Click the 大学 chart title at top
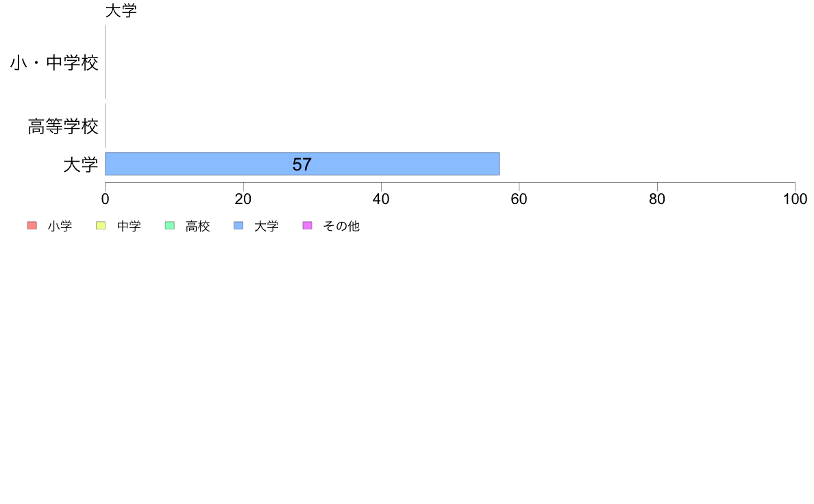Image resolution: width=814 pixels, height=504 pixels. tap(121, 10)
